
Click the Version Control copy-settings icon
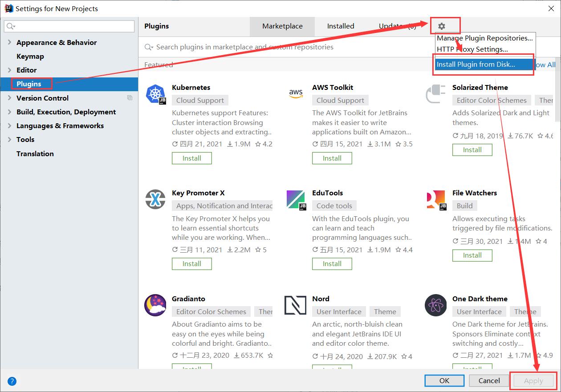click(x=130, y=98)
